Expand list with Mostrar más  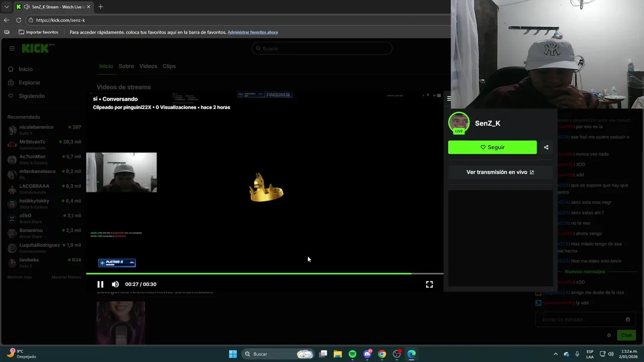pos(20,277)
